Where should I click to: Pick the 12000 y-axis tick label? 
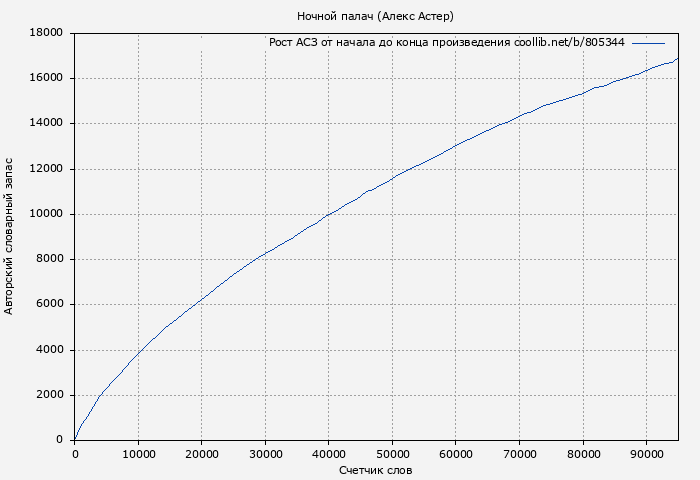click(x=47, y=169)
